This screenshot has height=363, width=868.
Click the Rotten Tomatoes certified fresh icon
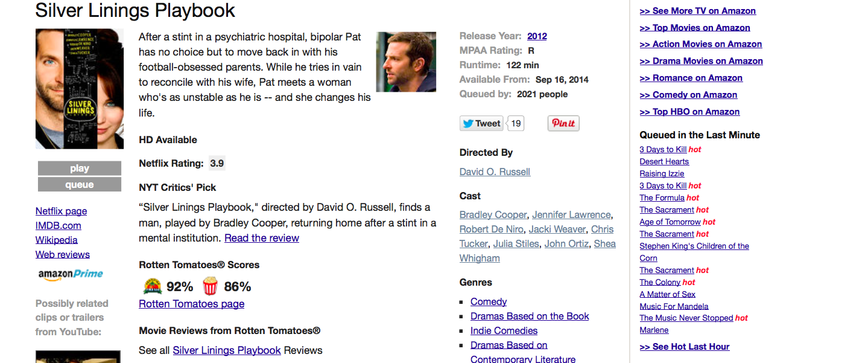(x=153, y=286)
